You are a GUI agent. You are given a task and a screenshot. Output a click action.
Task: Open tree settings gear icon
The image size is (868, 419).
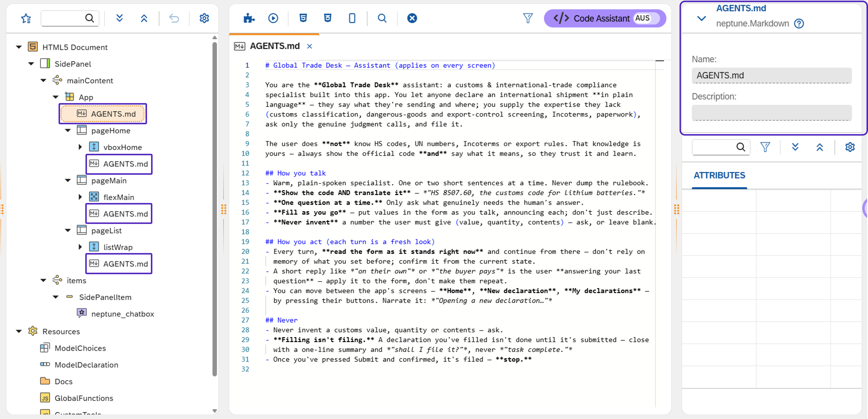point(204,18)
